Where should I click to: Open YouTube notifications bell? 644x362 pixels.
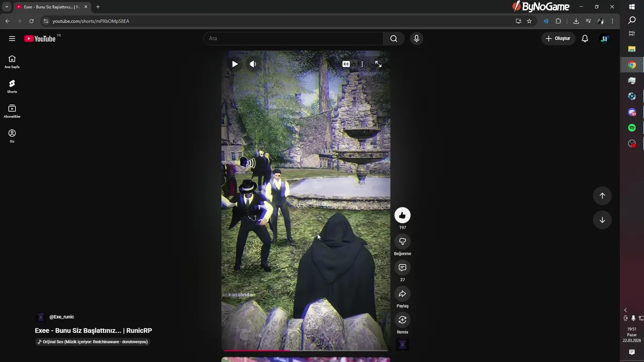tap(585, 38)
